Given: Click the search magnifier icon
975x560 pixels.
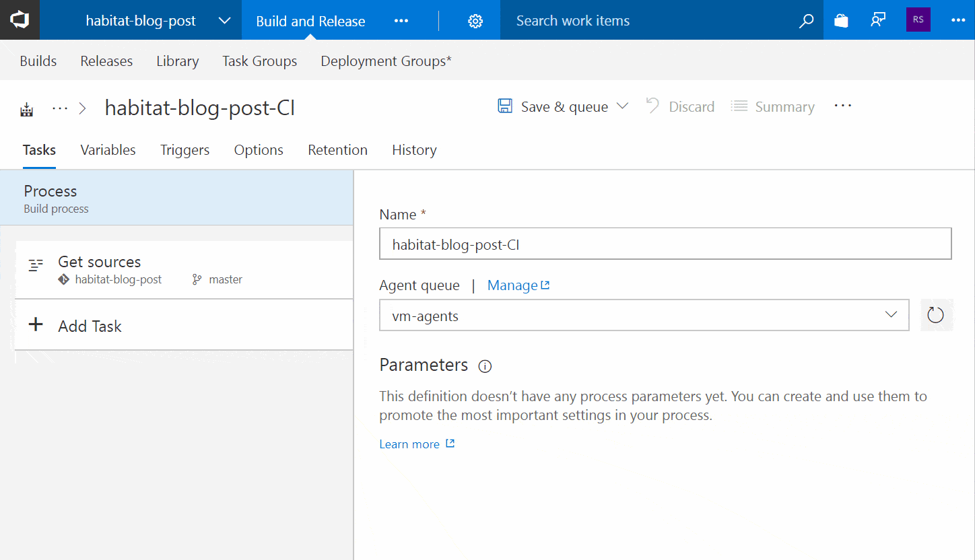Looking at the screenshot, I should [805, 21].
